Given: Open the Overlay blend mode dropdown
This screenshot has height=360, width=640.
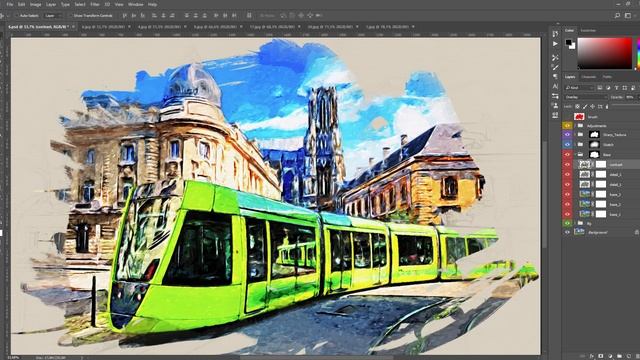Looking at the screenshot, I should (x=586, y=97).
